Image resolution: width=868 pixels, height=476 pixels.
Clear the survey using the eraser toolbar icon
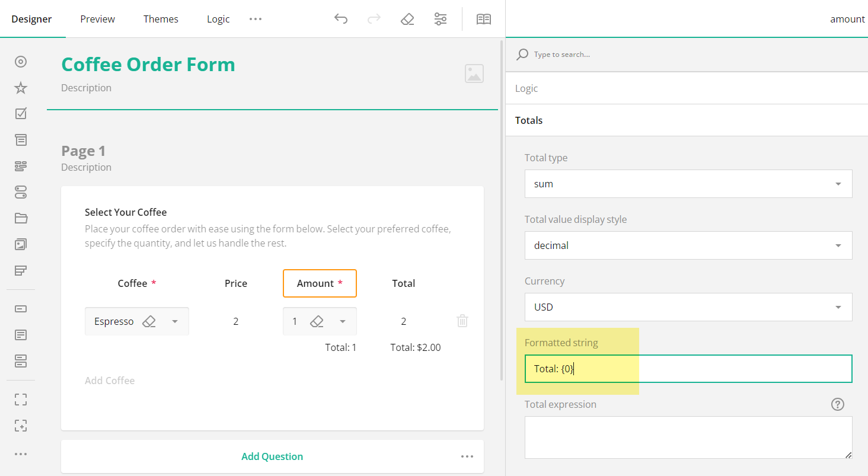pyautogui.click(x=407, y=18)
